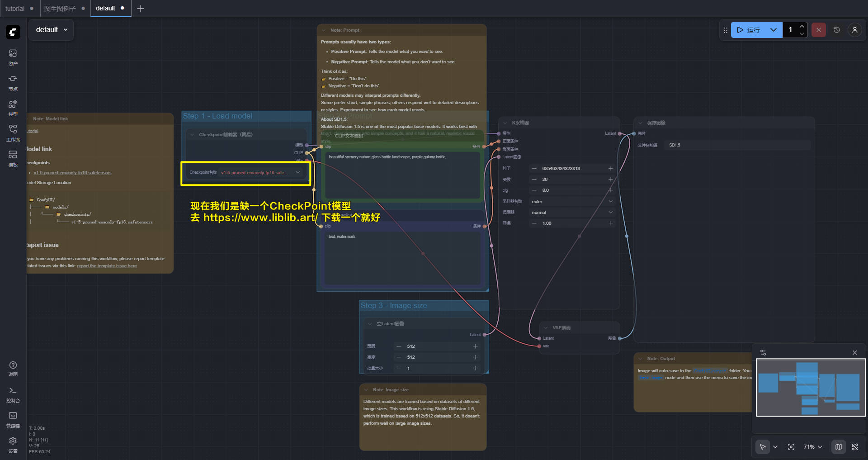Image resolution: width=868 pixels, height=460 pixels.
Task: Switch to the tutorial tab
Action: coord(15,9)
